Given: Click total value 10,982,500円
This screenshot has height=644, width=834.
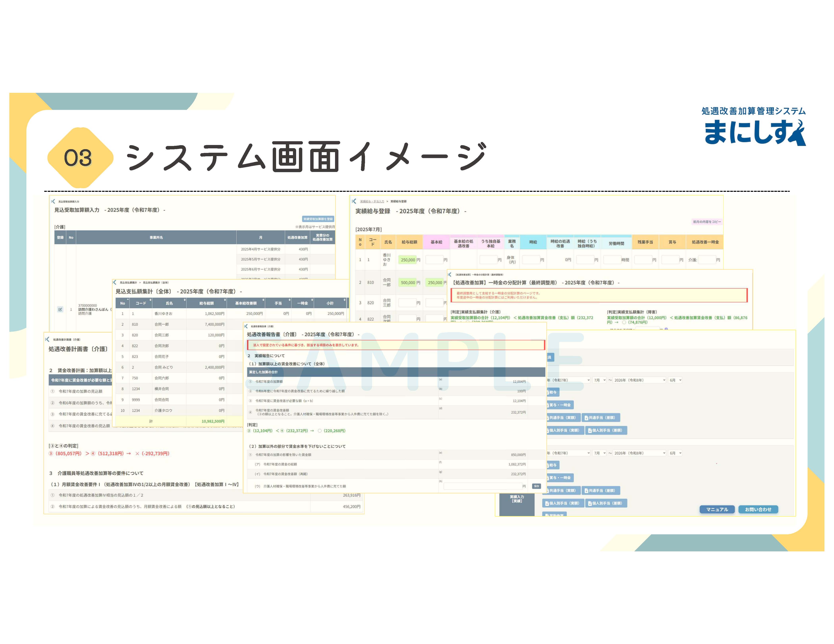Looking at the screenshot, I should pyautogui.click(x=213, y=421).
